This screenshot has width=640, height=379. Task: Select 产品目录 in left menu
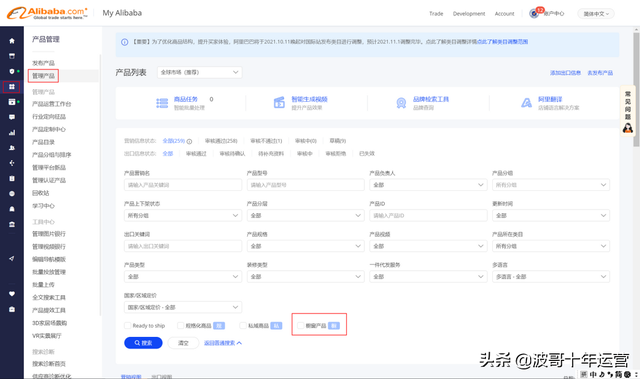[x=43, y=142]
